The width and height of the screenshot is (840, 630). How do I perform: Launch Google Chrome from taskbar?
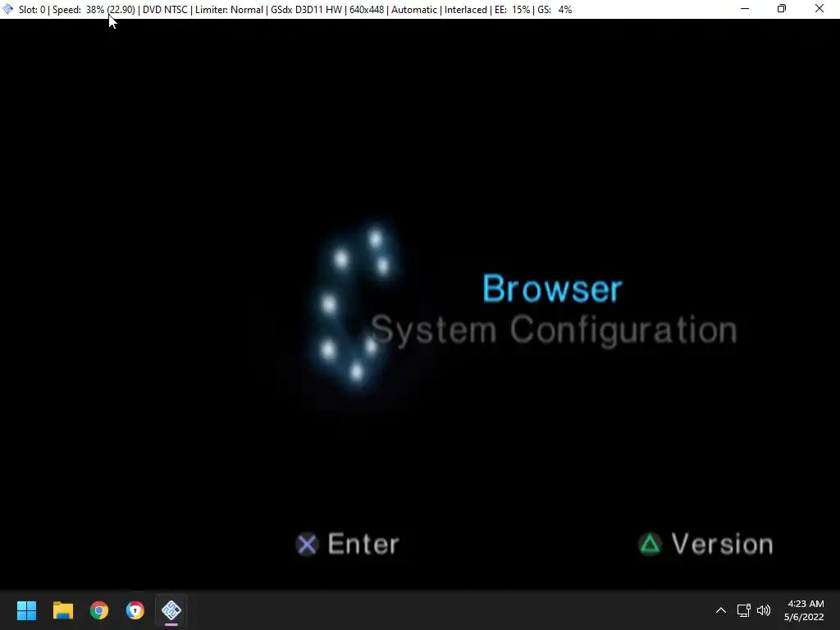(x=99, y=610)
